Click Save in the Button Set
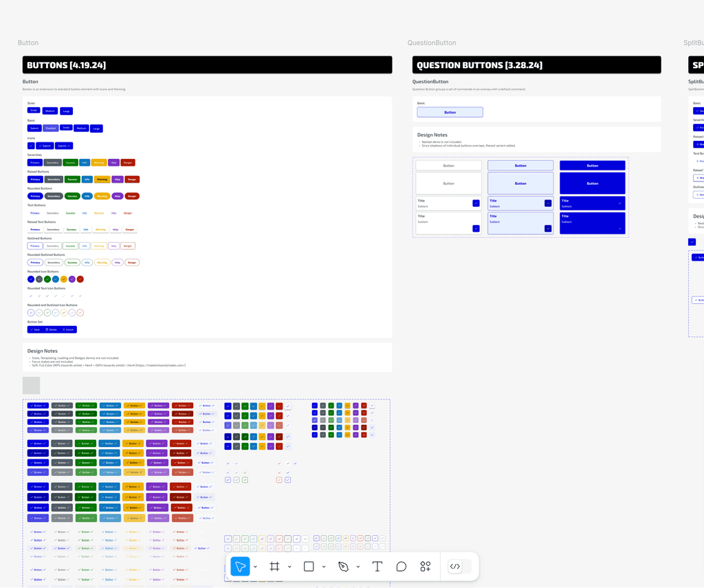 (x=35, y=329)
